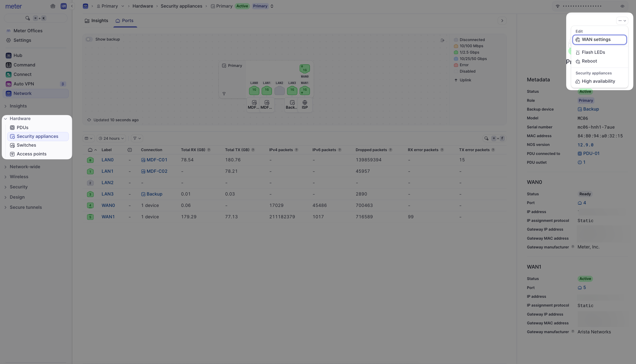
Task: Collapse the sidebar with the chevron button
Action: point(72,6)
